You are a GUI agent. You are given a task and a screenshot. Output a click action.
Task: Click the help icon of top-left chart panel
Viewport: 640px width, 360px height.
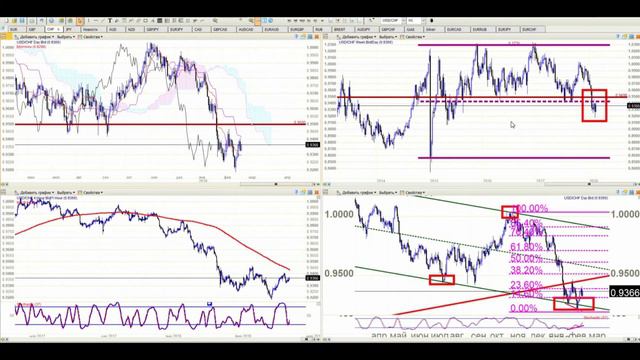pos(297,37)
